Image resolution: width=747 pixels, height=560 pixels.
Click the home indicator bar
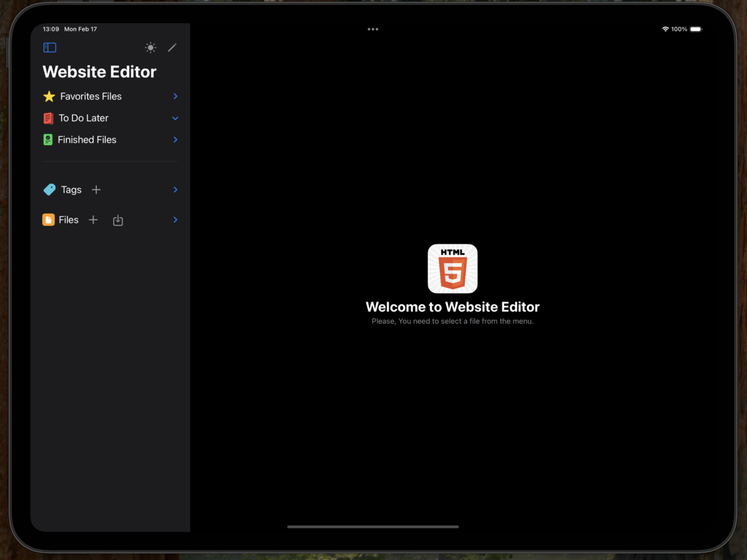click(x=373, y=527)
